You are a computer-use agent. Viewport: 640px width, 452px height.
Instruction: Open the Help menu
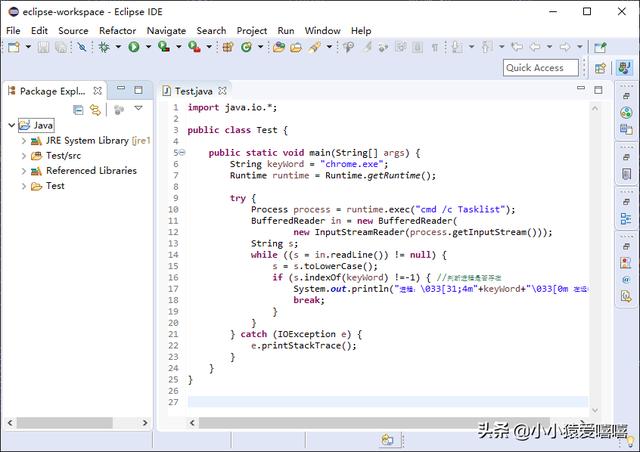[361, 31]
